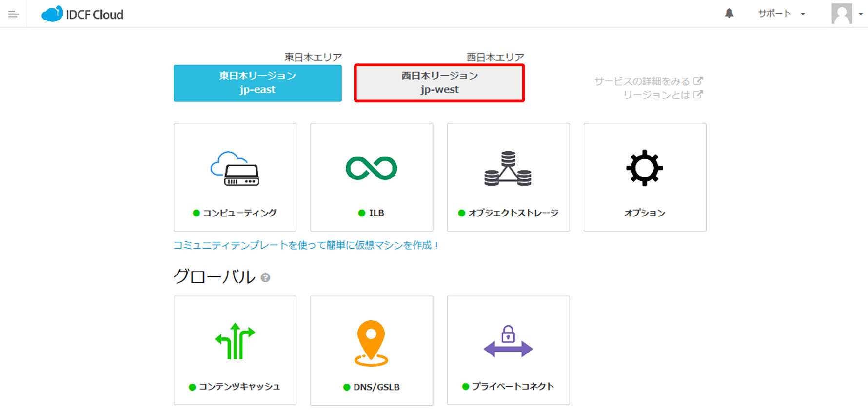Viewport: 868px width, 412px height.
Task: Click the オブジェクトストレージ label text
Action: click(513, 213)
